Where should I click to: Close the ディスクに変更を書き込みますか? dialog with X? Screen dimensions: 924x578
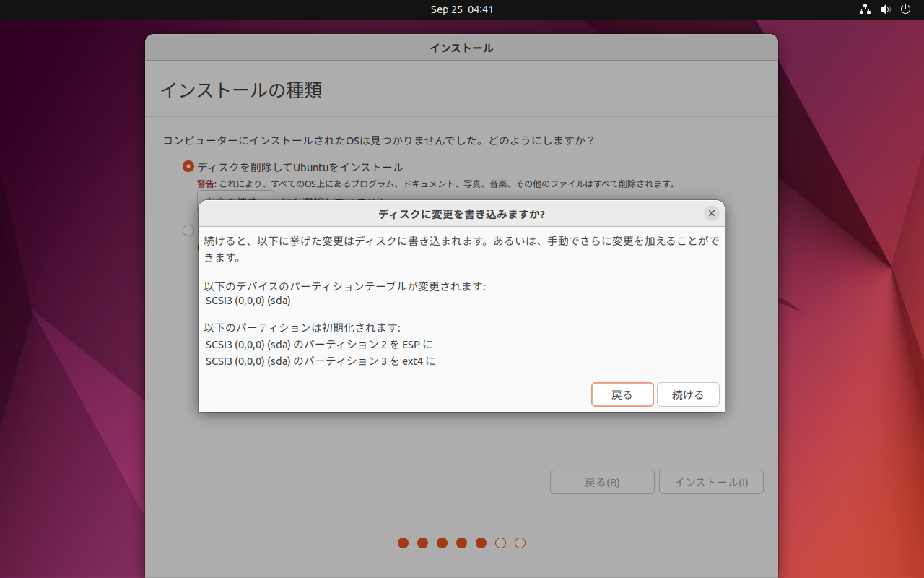click(x=712, y=213)
